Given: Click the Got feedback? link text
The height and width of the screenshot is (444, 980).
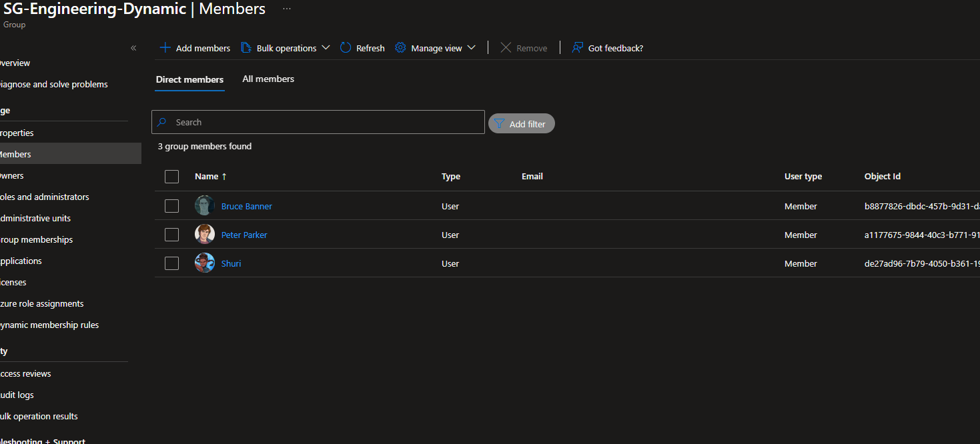Looking at the screenshot, I should pyautogui.click(x=616, y=48).
